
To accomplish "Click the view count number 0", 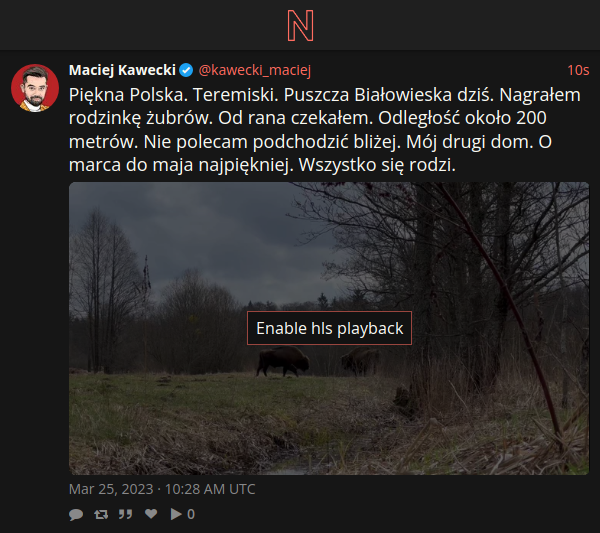I will pyautogui.click(x=191, y=514).
